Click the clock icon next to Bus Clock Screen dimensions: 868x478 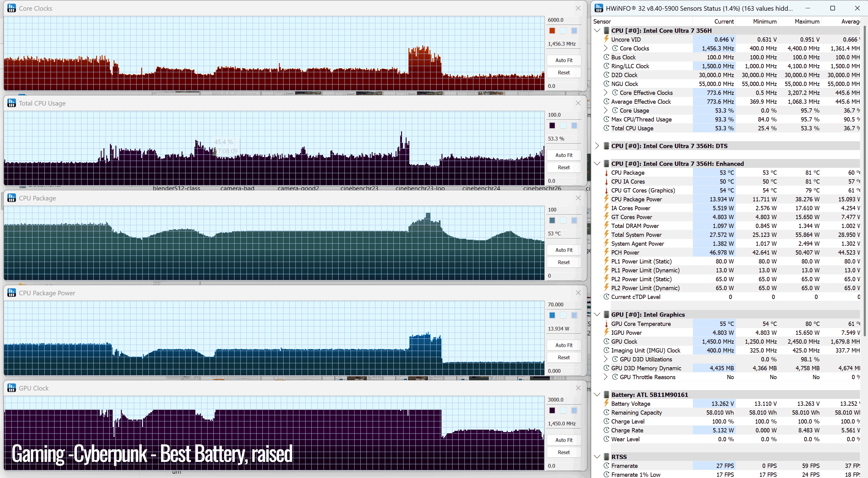click(607, 57)
